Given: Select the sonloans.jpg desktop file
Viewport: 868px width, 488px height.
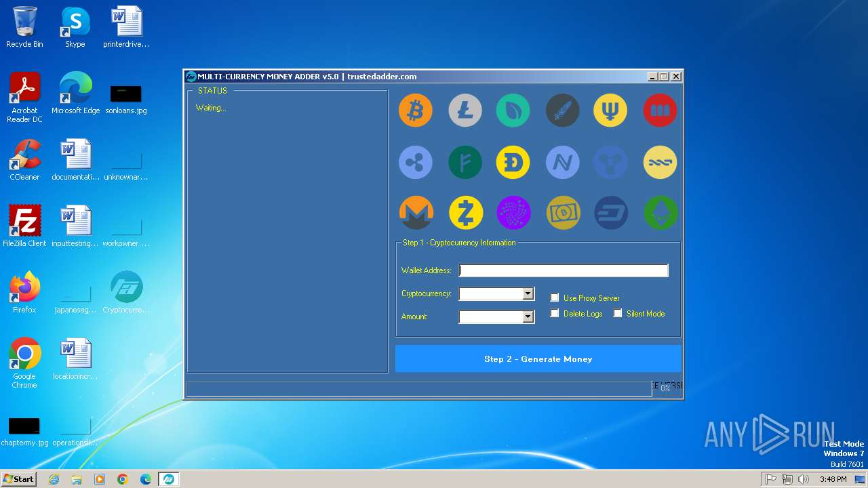Looking at the screenshot, I should tap(126, 98).
